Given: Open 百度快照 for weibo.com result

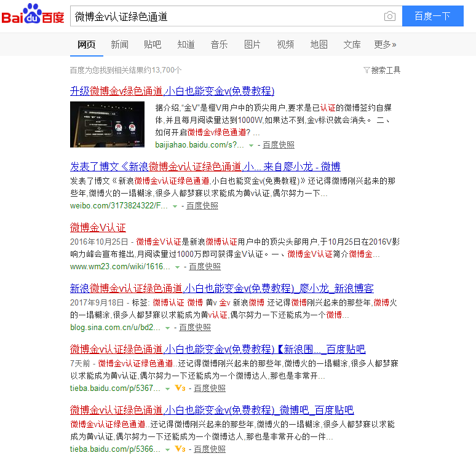Looking at the screenshot, I should (x=202, y=206).
